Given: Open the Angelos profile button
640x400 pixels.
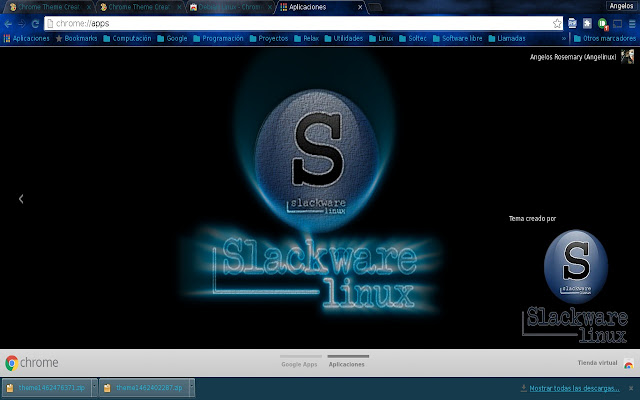Looking at the screenshot, I should click(x=621, y=6).
